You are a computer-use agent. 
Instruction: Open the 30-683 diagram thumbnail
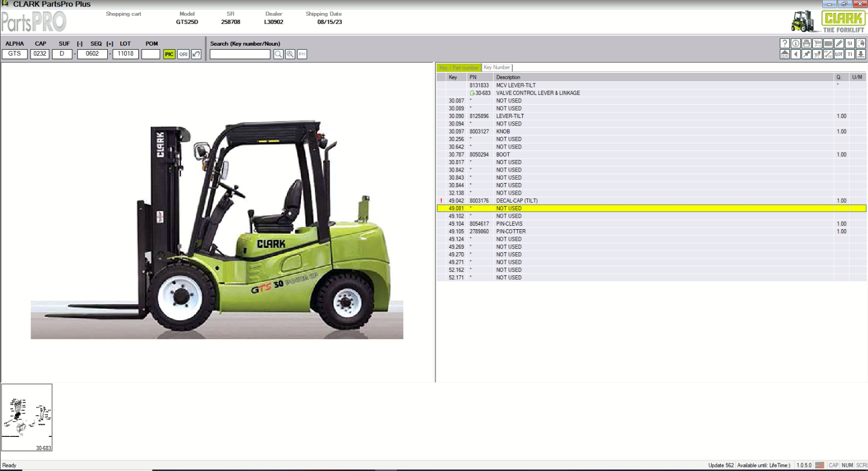point(27,417)
